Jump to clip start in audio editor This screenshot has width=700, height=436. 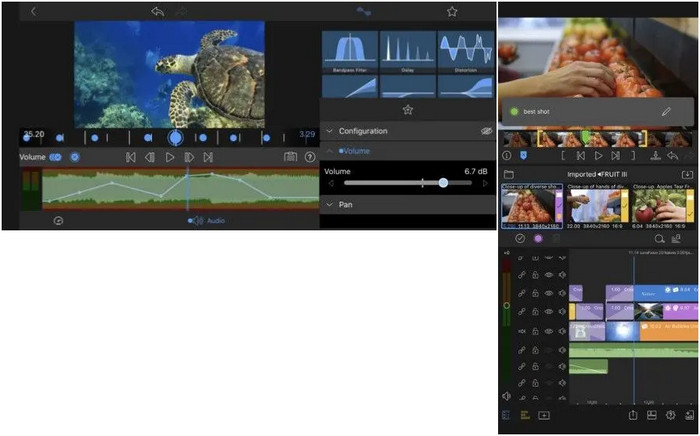pyautogui.click(x=130, y=157)
